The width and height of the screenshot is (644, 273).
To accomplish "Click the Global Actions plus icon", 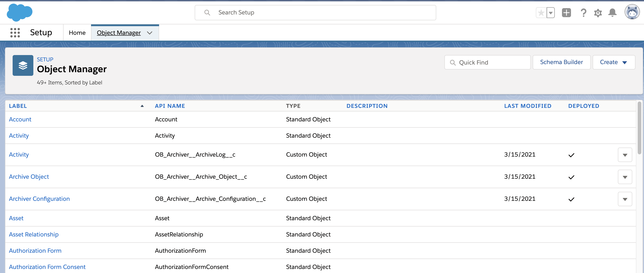I will coord(566,12).
